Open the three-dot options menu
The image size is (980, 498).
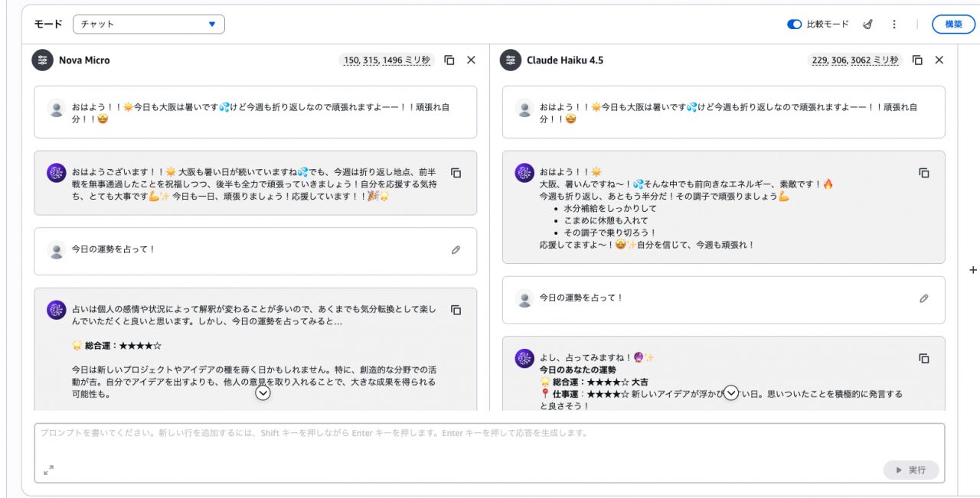tap(893, 24)
